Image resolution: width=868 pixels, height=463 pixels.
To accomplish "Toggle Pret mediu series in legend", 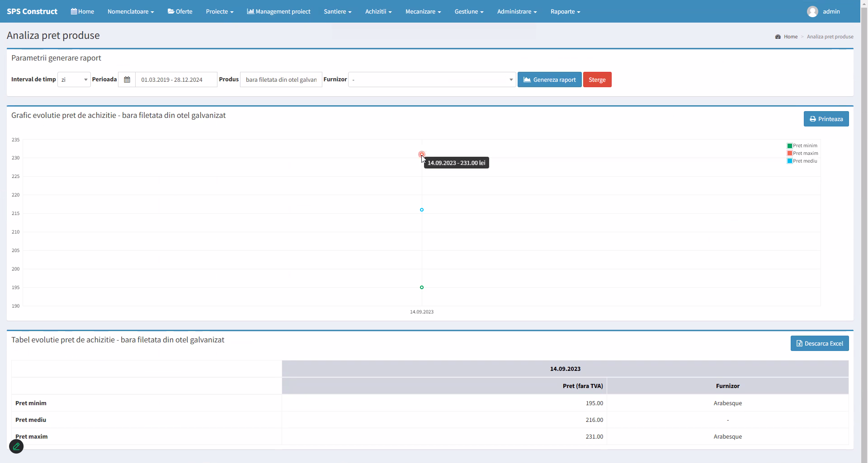I will click(802, 161).
